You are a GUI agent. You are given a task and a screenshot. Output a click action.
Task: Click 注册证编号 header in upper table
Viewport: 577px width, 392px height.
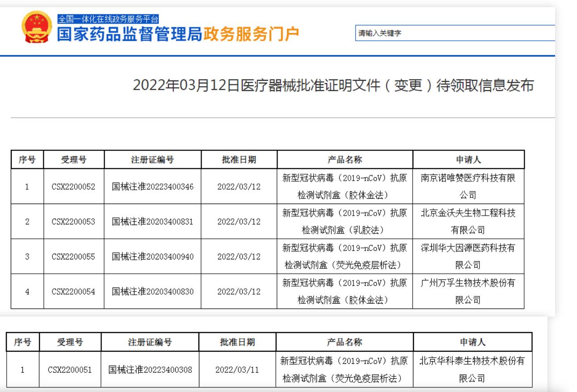pyautogui.click(x=152, y=160)
